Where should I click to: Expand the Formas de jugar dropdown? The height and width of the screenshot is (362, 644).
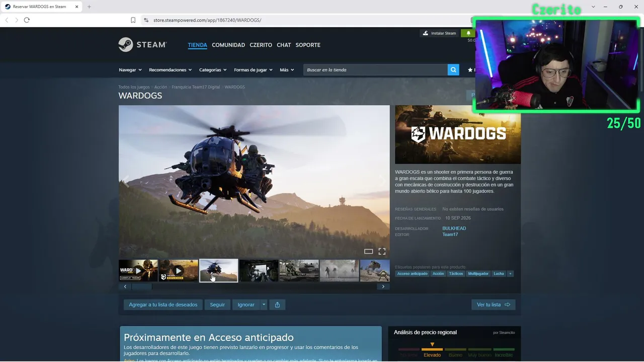point(253,70)
